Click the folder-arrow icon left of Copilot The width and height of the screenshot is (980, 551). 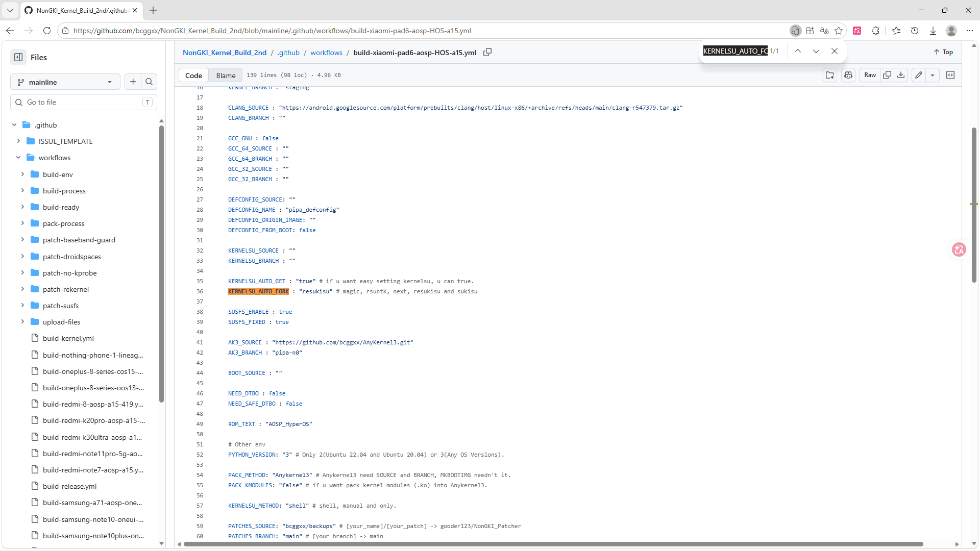(830, 75)
